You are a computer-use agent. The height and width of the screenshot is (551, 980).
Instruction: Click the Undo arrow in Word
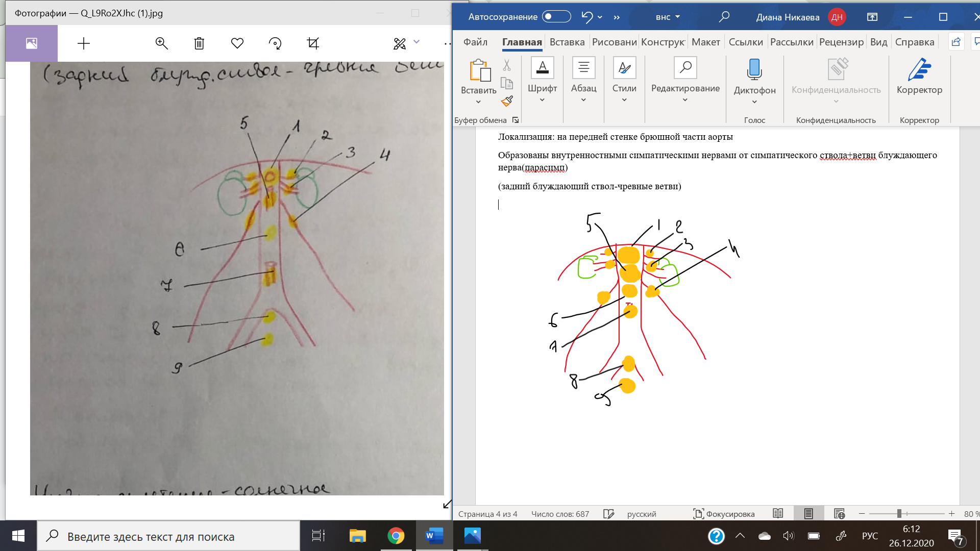click(x=587, y=17)
